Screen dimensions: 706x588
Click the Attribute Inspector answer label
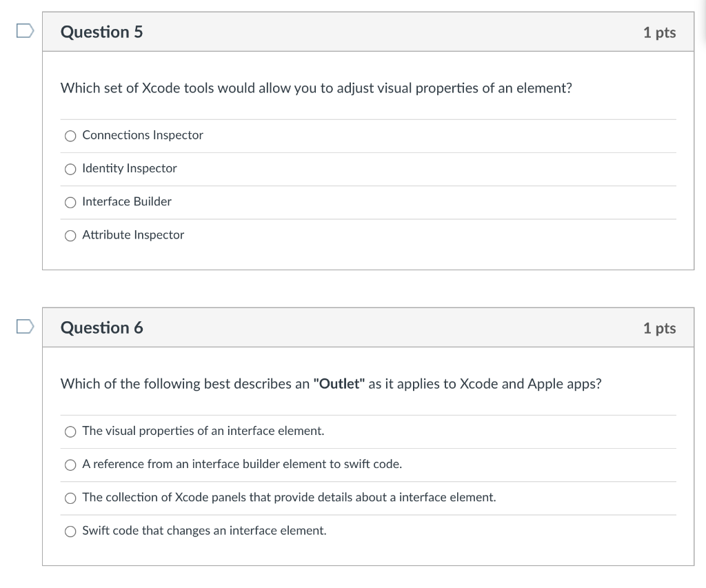[133, 234]
